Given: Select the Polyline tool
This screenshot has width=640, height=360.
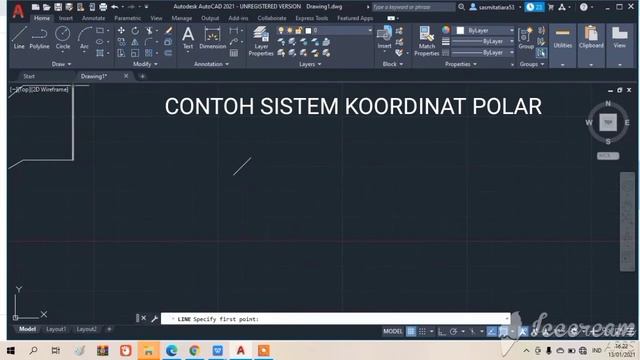Looking at the screenshot, I should [39, 38].
